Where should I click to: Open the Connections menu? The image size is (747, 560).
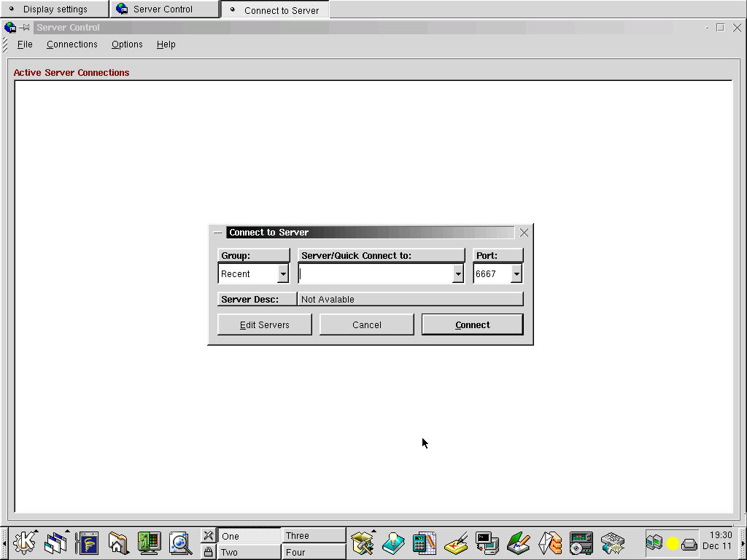pyautogui.click(x=71, y=44)
